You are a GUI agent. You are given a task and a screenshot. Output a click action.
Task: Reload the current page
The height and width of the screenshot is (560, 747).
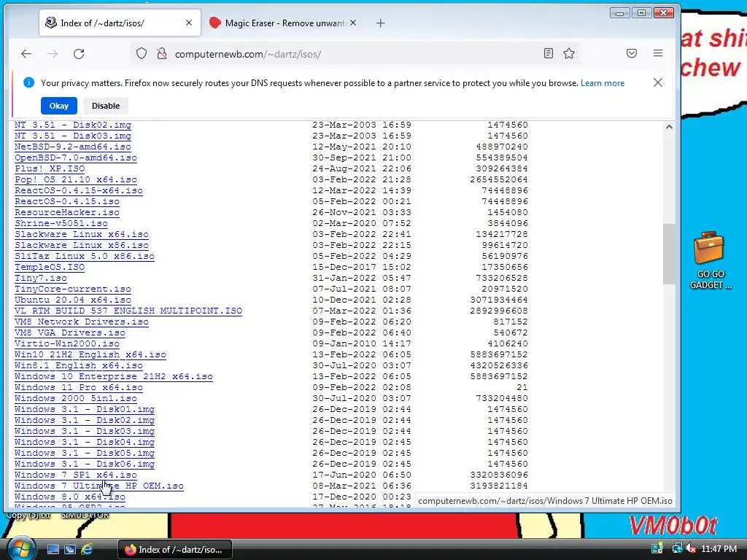pyautogui.click(x=79, y=54)
